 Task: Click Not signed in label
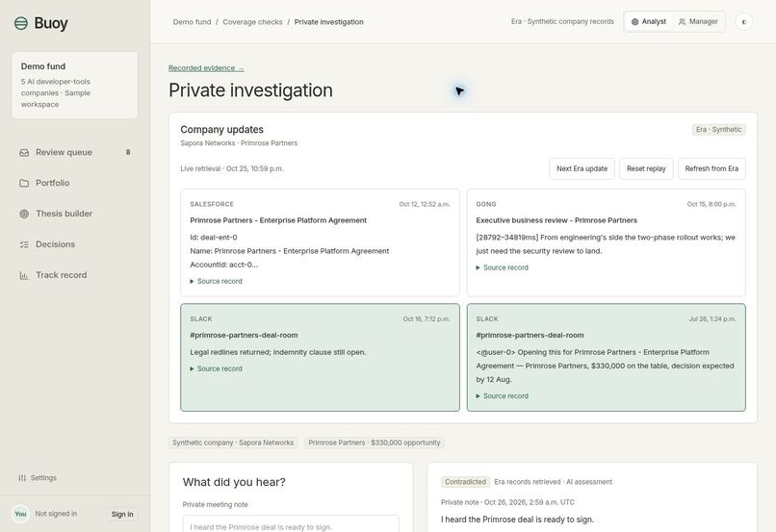(x=56, y=514)
